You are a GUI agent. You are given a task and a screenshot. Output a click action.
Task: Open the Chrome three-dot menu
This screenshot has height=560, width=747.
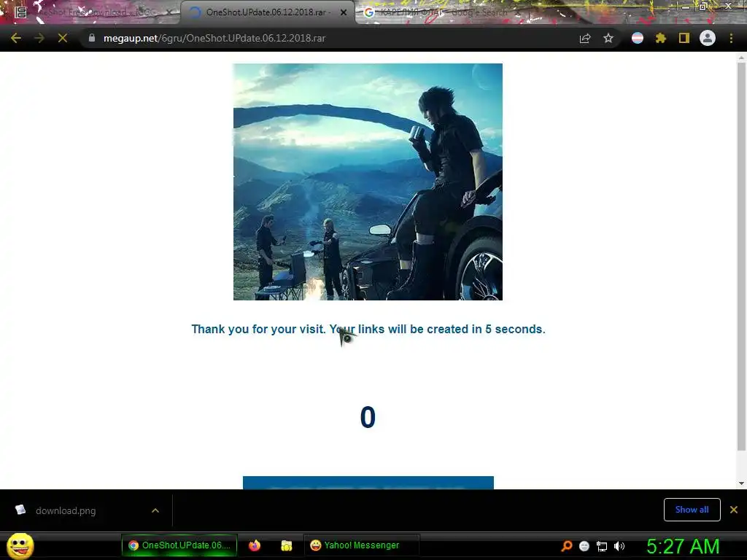(731, 38)
